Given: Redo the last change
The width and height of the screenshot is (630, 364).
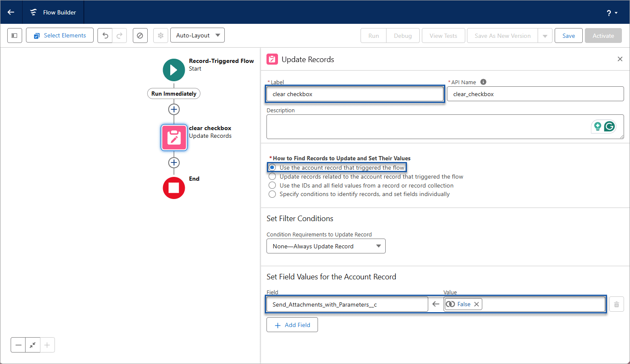Looking at the screenshot, I should click(120, 36).
